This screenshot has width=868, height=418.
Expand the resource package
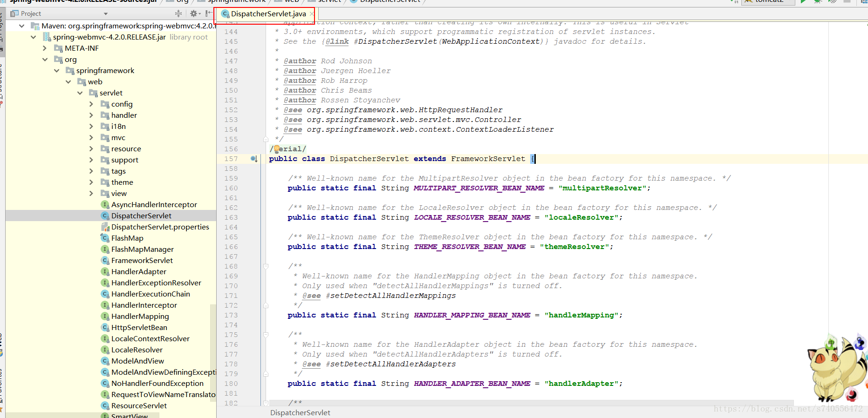click(91, 149)
